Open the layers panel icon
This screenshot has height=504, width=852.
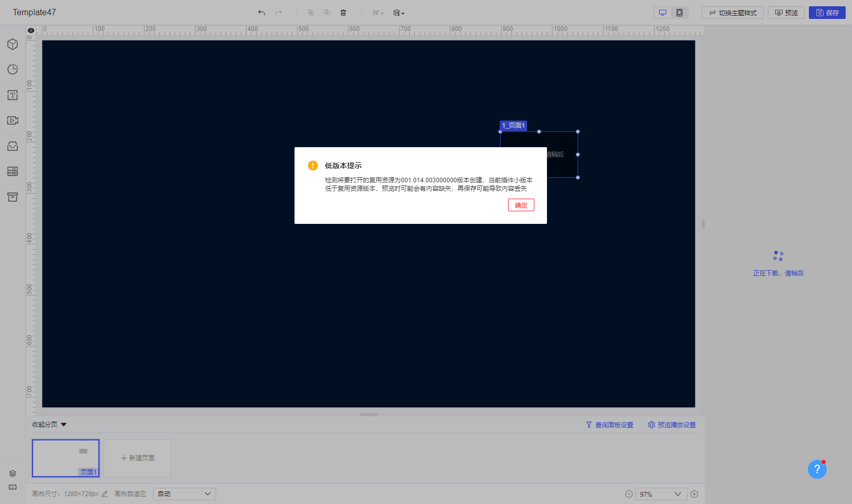click(x=13, y=474)
